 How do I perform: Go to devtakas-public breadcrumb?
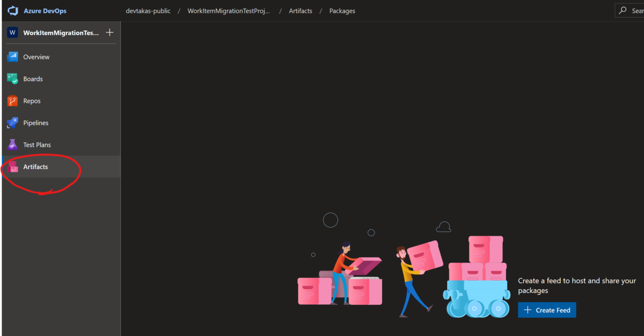(x=148, y=11)
